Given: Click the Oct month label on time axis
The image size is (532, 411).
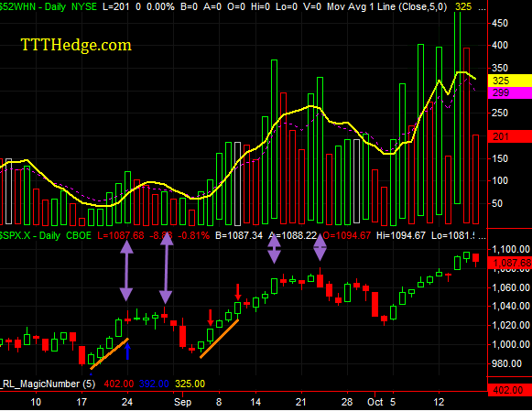Looking at the screenshot, I should coord(375,402).
